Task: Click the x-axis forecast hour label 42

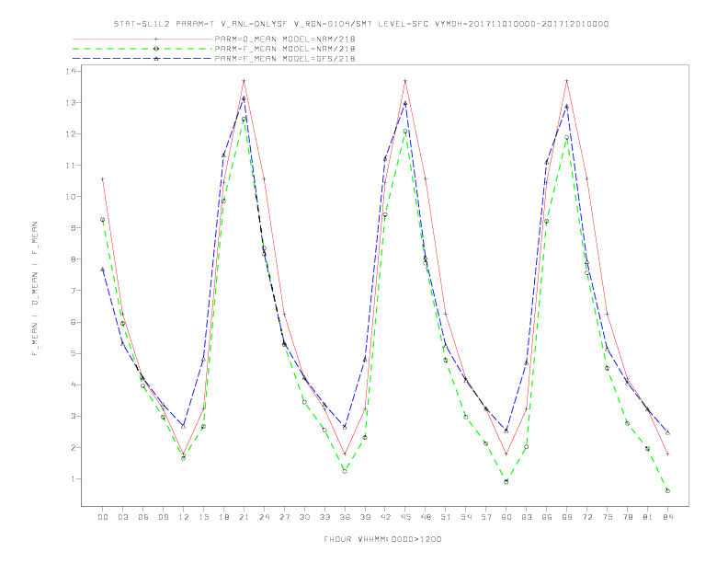Action: click(385, 517)
